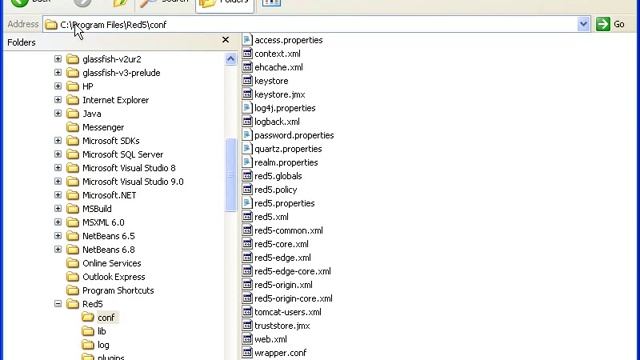
Task: Expand the MSXML 6.0 folder node
Action: (x=58, y=222)
